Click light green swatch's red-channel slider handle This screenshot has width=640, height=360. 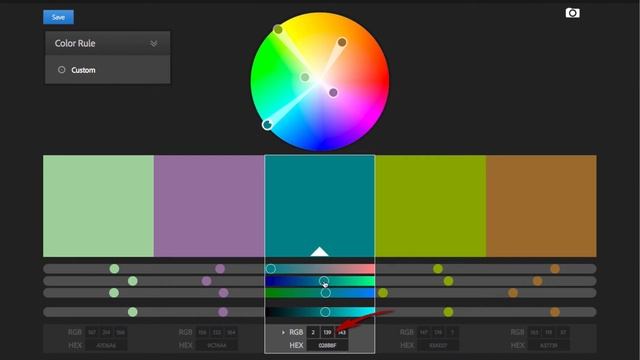pyautogui.click(x=114, y=269)
